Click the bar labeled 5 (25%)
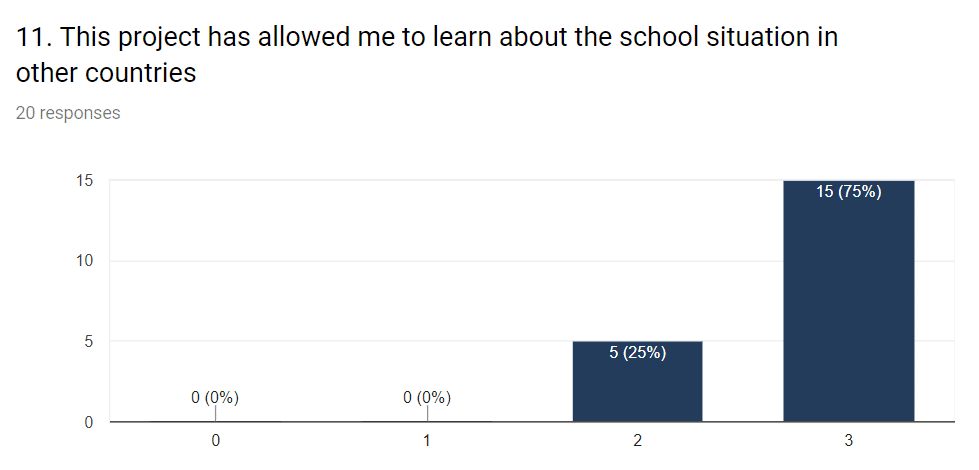The height and width of the screenshot is (470, 979). [637, 381]
